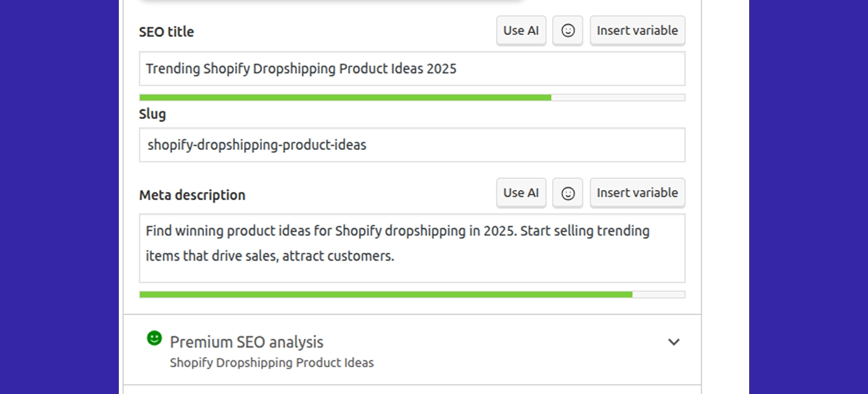Click Insert variable for Meta description

point(637,193)
